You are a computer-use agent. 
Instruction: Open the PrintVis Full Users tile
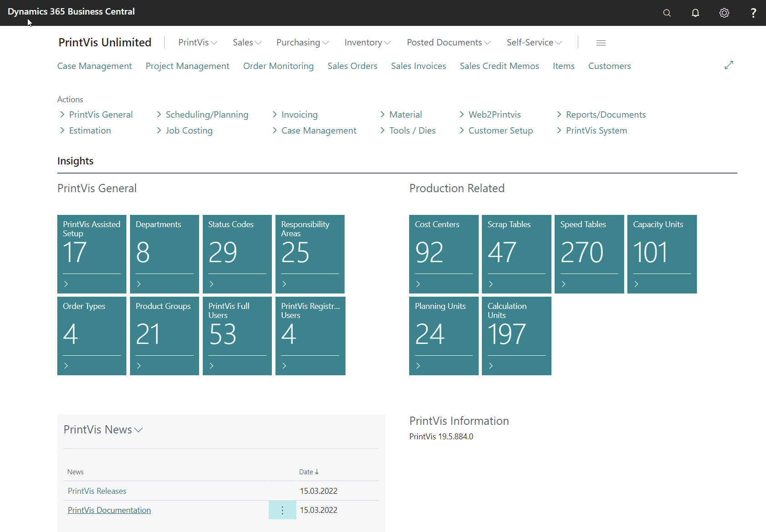click(237, 336)
